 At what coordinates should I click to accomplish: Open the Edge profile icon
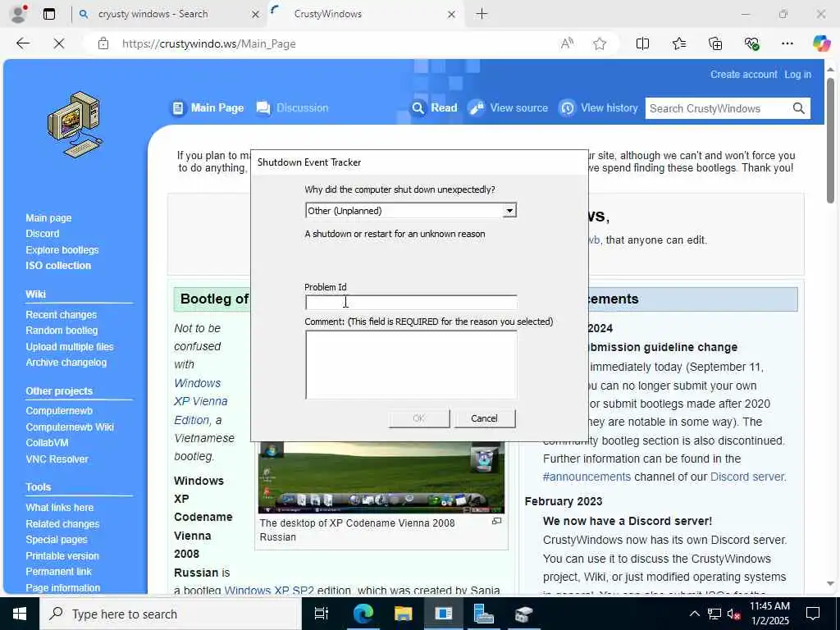[x=19, y=14]
